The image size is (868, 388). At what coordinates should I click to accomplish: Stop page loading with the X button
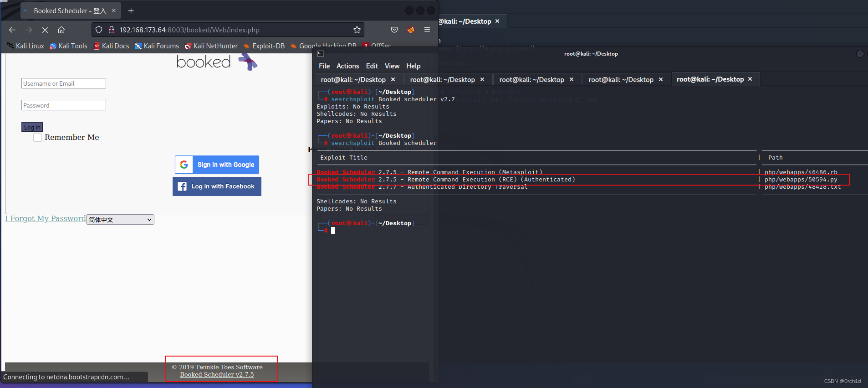pyautogui.click(x=45, y=30)
